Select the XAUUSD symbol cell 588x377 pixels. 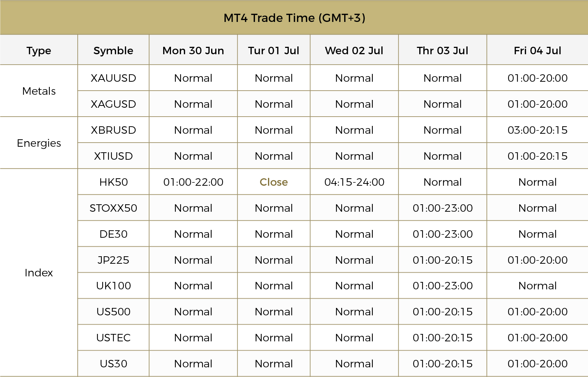point(113,78)
